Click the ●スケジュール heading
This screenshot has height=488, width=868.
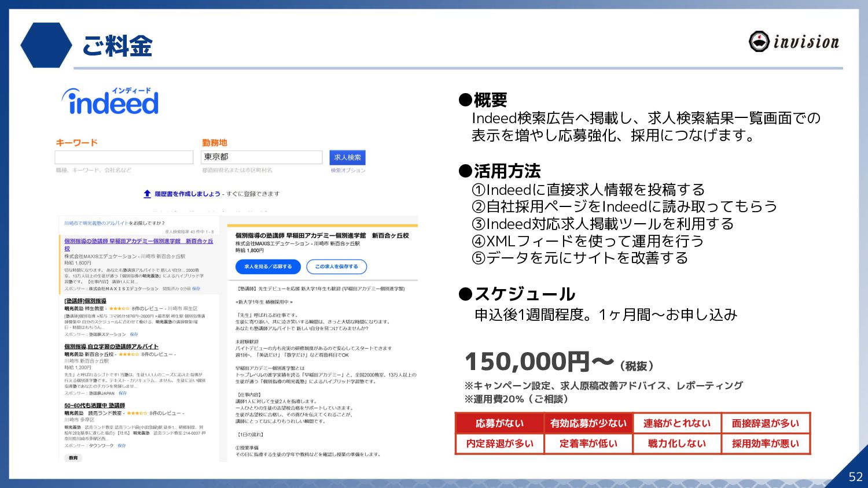tap(517, 294)
